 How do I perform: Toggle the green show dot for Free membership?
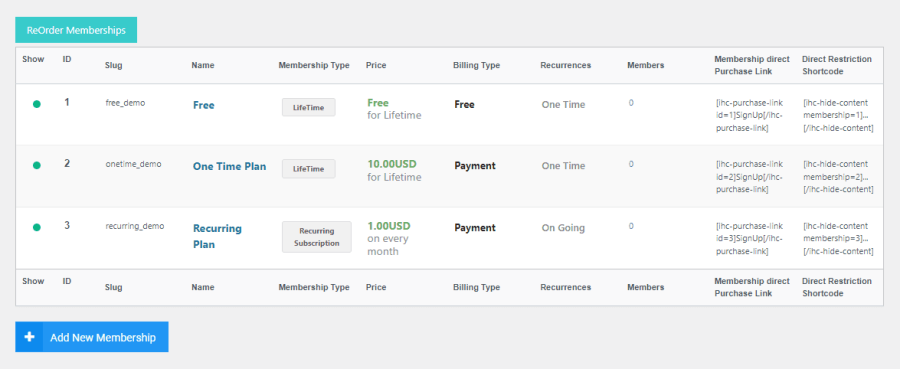point(37,104)
